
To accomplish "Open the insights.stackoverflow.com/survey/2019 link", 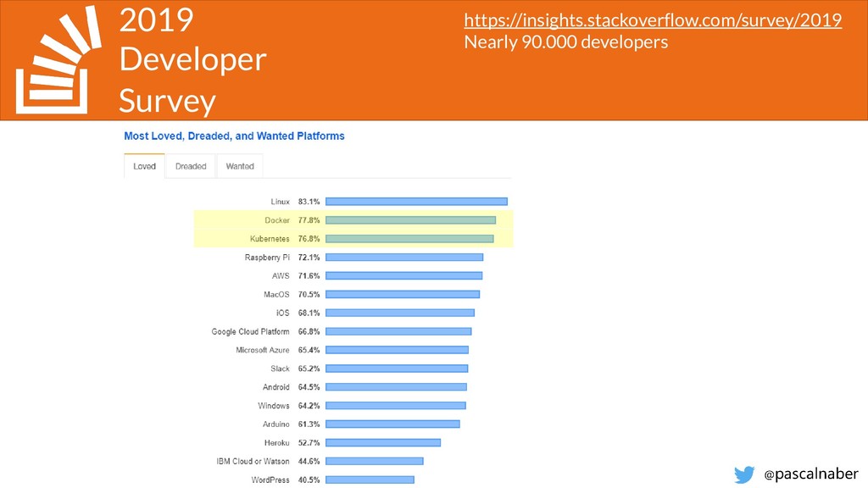I will (x=653, y=20).
